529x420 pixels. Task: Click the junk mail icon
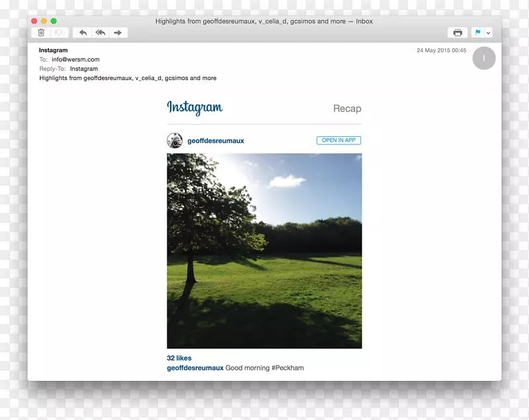pyautogui.click(x=59, y=32)
